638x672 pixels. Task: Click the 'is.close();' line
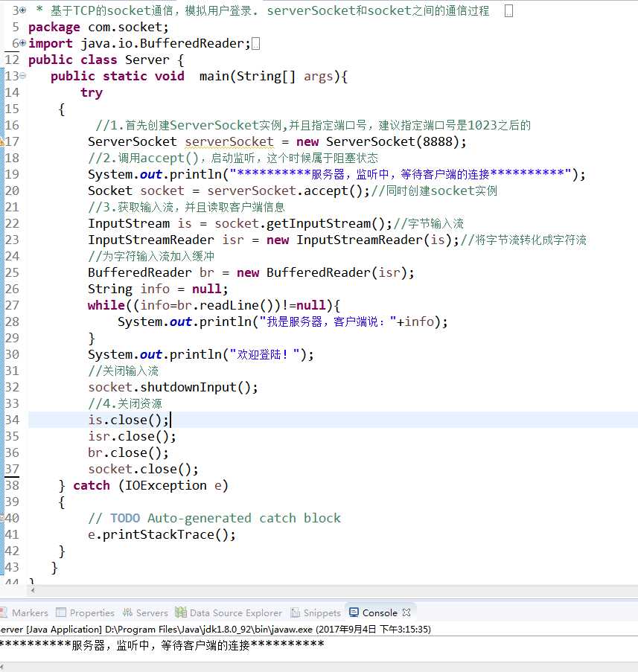pos(129,420)
